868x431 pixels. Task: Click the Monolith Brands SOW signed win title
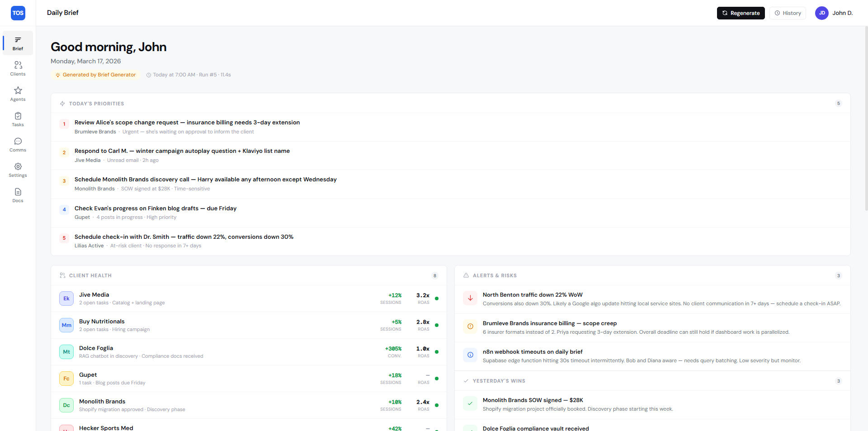tap(533, 400)
